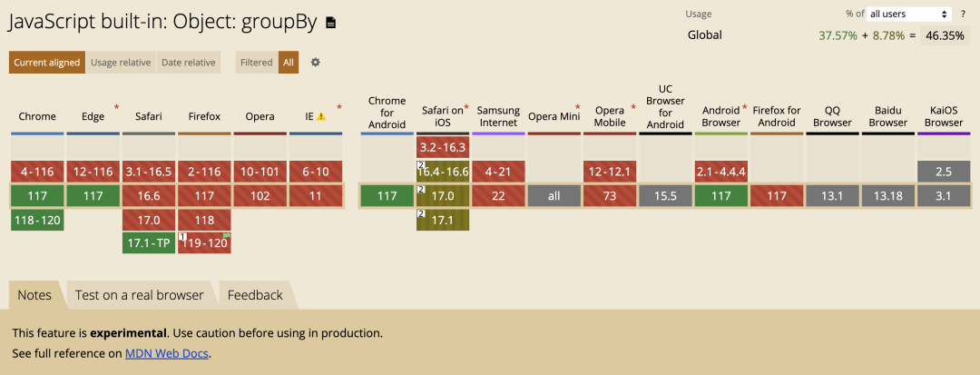Image resolution: width=980 pixels, height=375 pixels.
Task: Click the question mark help icon
Action: 963,14
